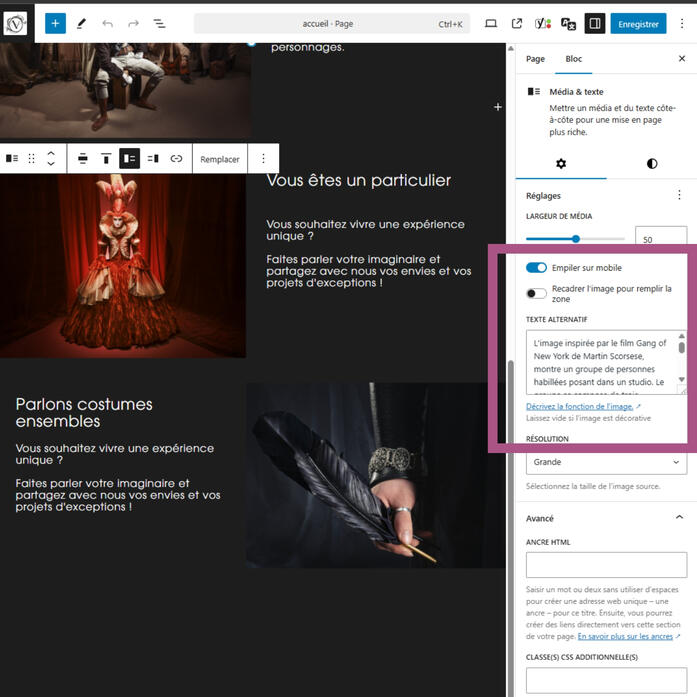Toggle the settings sidebar panel icon

[x=594, y=23]
